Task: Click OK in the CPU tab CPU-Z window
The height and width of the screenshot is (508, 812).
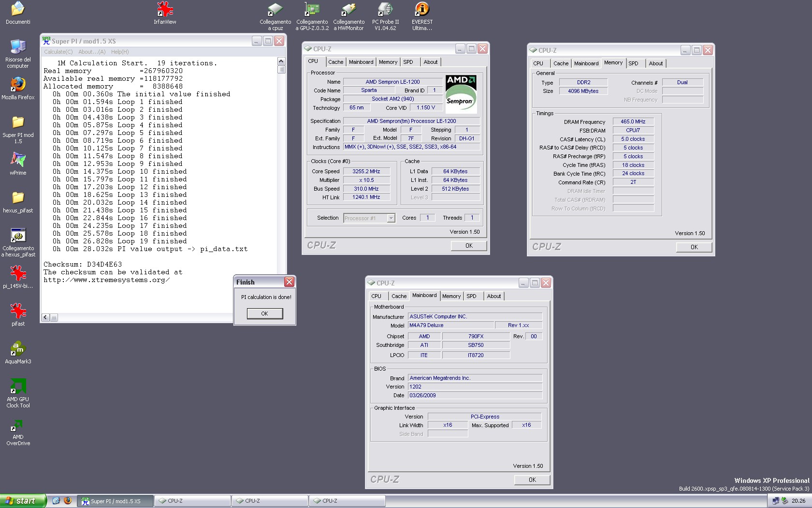Action: pyautogui.click(x=469, y=246)
